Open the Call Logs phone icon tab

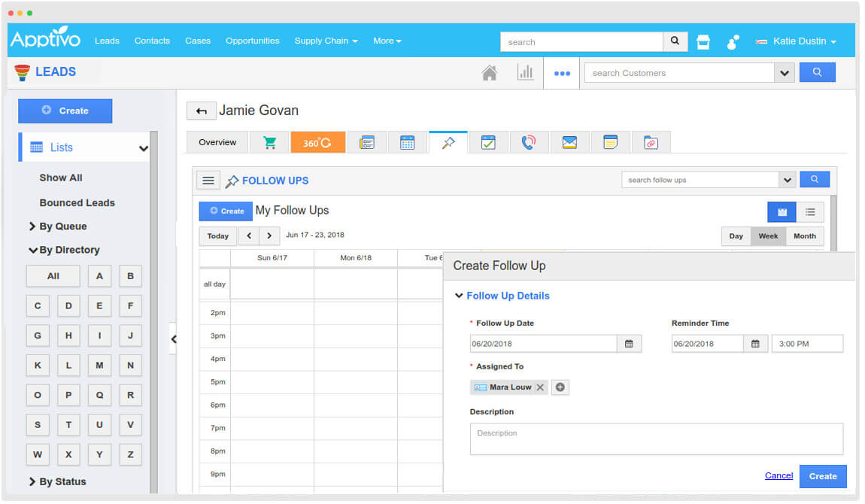tap(530, 141)
